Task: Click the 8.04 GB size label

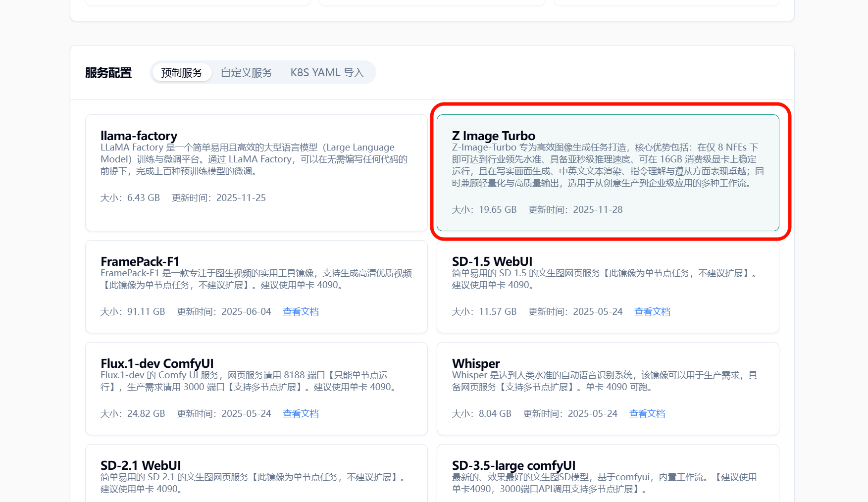Action: point(495,414)
